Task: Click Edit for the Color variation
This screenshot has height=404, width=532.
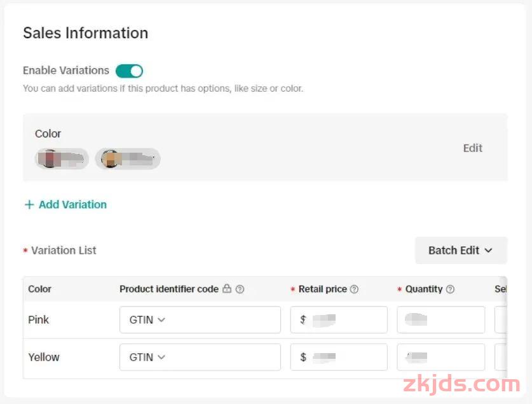Action: [x=472, y=148]
